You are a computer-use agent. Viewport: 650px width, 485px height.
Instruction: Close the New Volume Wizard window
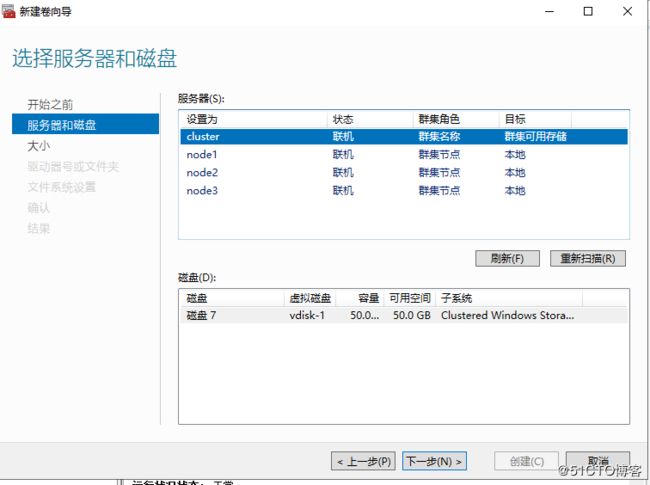628,12
